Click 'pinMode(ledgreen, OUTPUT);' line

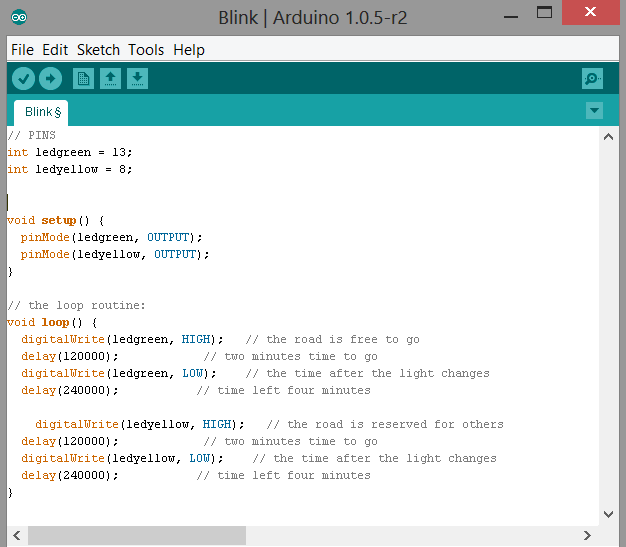tap(111, 238)
